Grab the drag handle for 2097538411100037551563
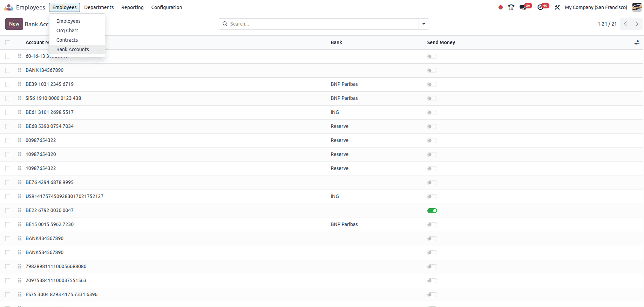This screenshot has width=644, height=307. pos(20,280)
